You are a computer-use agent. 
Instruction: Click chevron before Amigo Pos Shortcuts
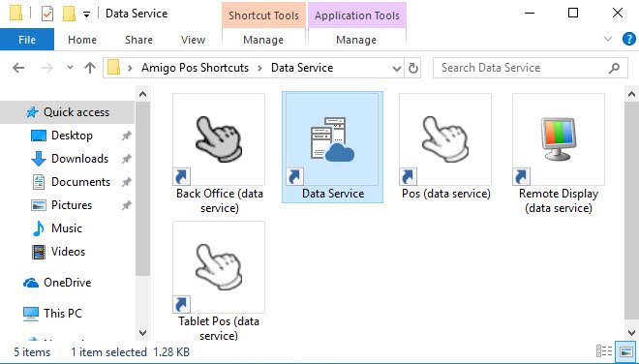pos(130,68)
